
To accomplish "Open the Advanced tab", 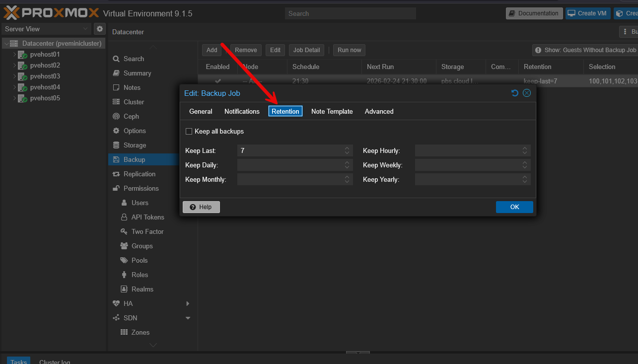I will 379,111.
